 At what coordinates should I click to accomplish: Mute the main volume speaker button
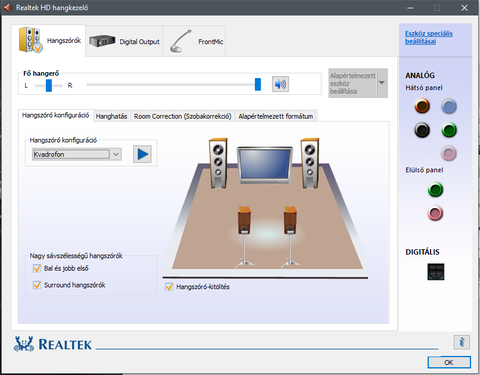280,84
